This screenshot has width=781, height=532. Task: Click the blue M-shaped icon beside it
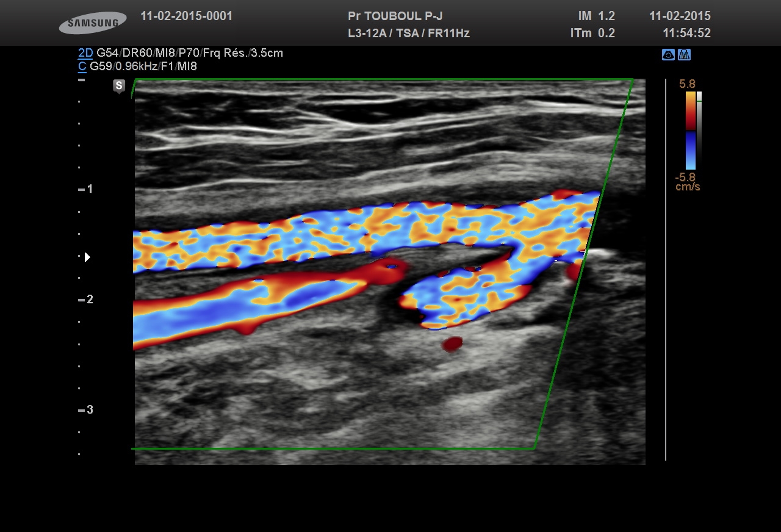(x=684, y=55)
